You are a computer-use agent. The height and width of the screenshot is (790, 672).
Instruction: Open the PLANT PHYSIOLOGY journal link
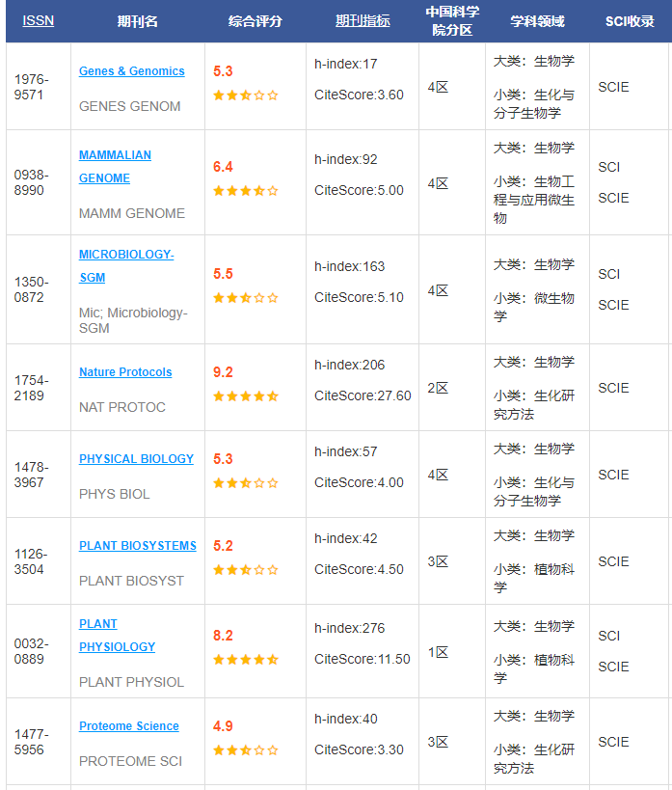point(117,636)
